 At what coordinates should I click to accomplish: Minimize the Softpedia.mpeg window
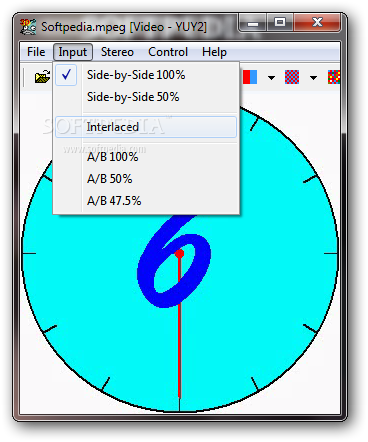[x=253, y=23]
